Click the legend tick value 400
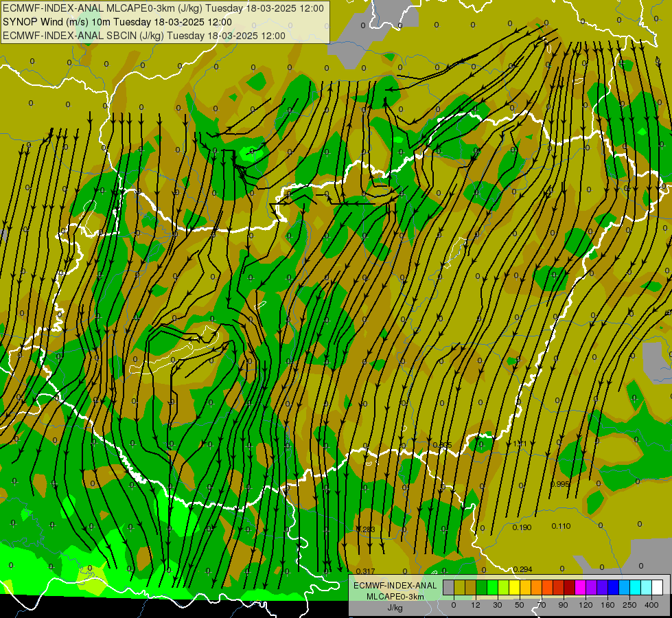 [651, 605]
